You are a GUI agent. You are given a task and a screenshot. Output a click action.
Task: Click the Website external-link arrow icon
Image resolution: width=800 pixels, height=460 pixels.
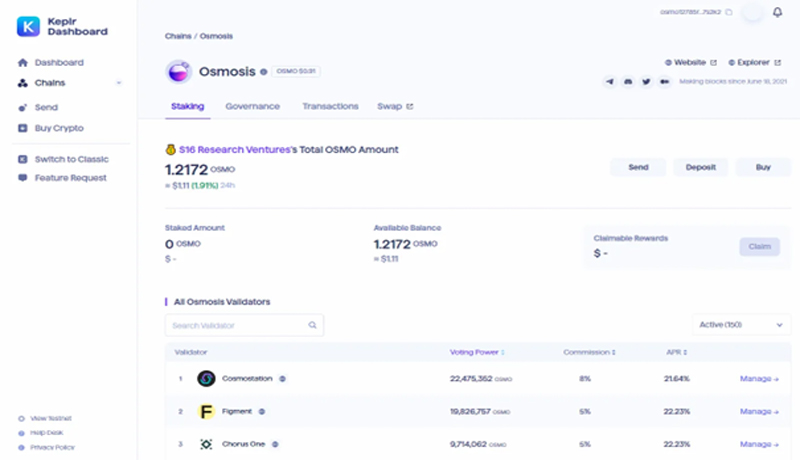coord(713,63)
